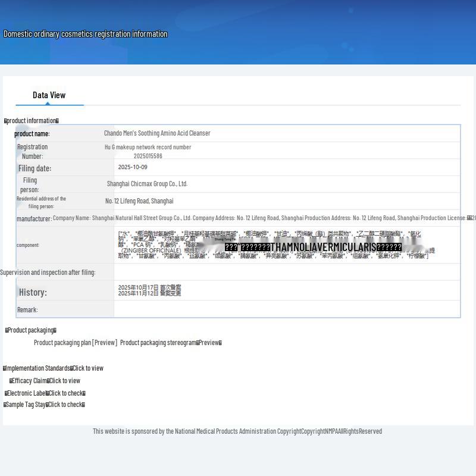The image size is (476, 476).
Task: Preview the product packaging plan
Action: [105, 343]
